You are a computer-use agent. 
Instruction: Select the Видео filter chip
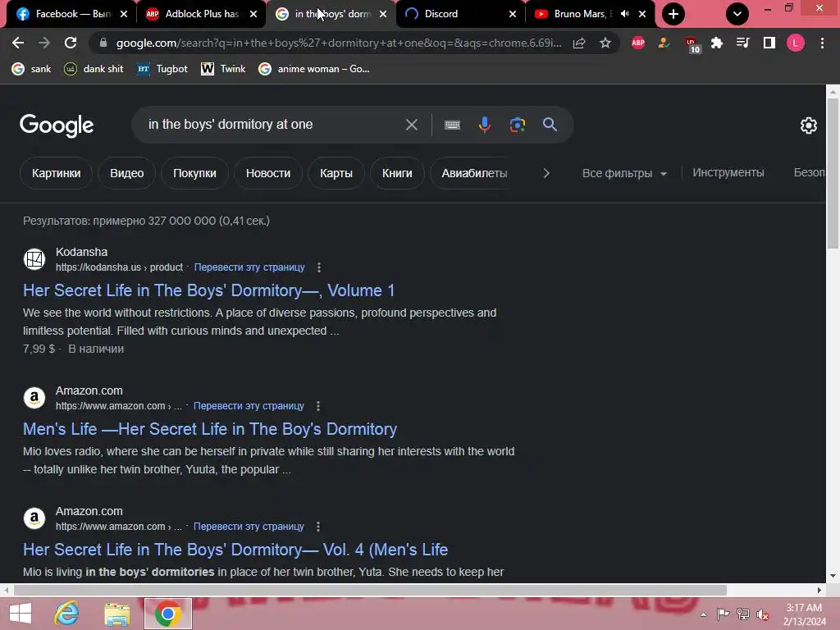pyautogui.click(x=127, y=173)
